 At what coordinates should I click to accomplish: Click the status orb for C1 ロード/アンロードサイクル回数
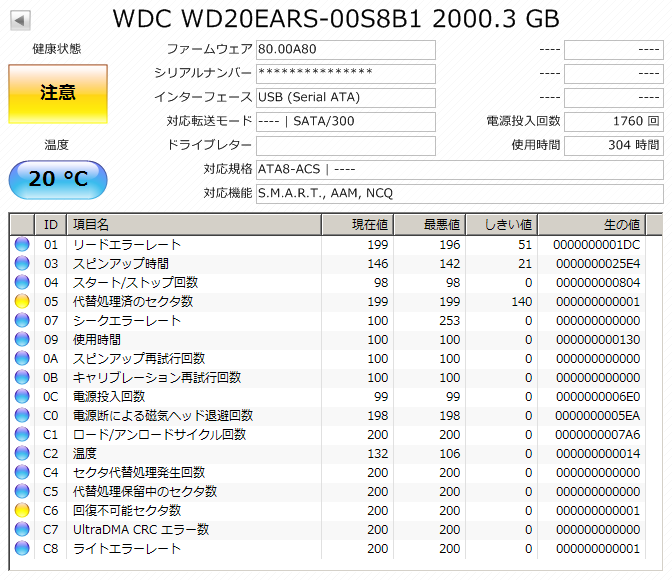[x=22, y=434]
